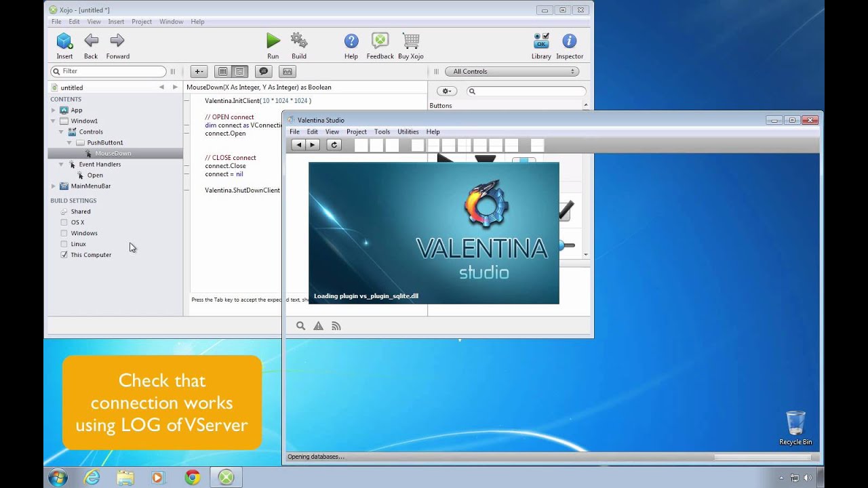Open the Recycle Bin on the desktop
This screenshot has height=488, width=868.
[x=795, y=427]
